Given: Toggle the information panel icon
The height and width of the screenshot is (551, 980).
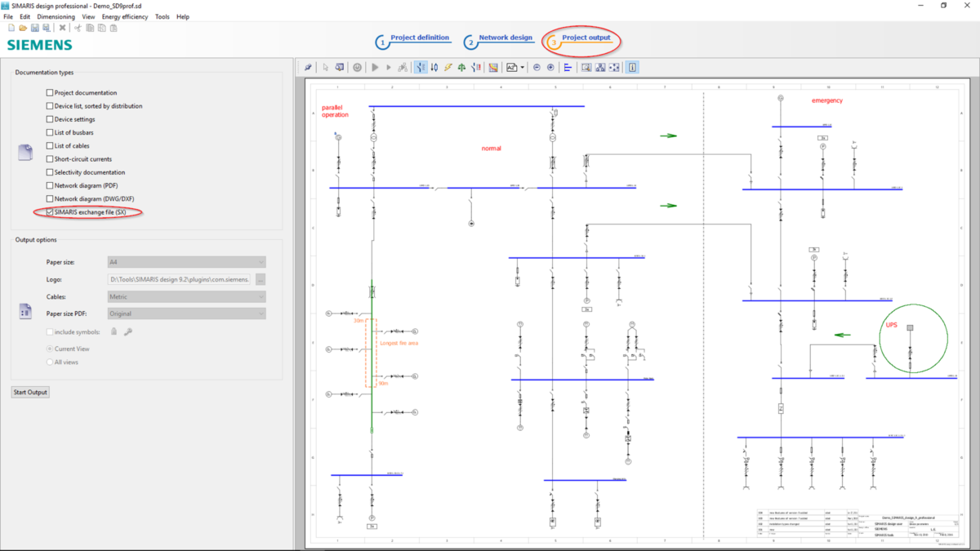Looking at the screenshot, I should (x=632, y=67).
